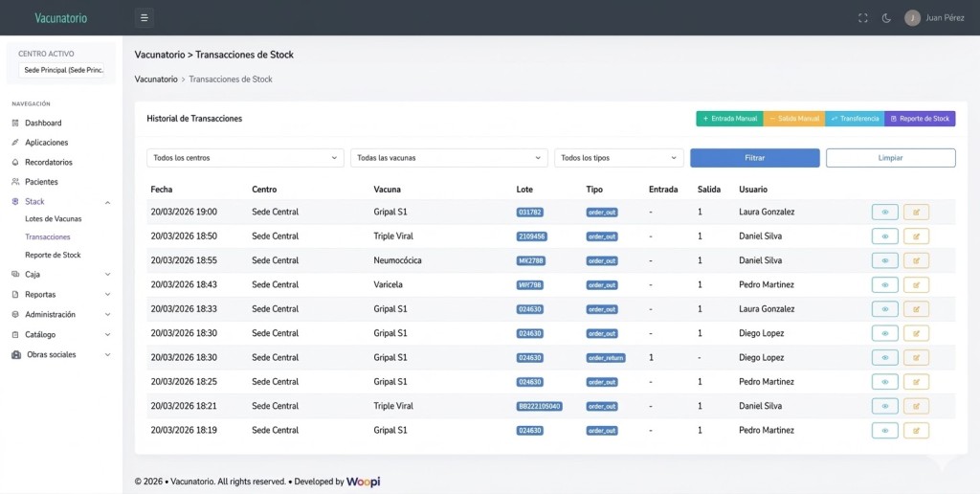Edit the Varicela transaction entry
The height and width of the screenshot is (494, 980).
pyautogui.click(x=916, y=284)
